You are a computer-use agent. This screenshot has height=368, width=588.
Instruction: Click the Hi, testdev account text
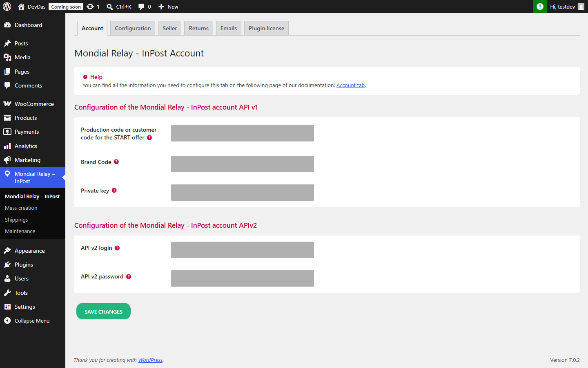[562, 7]
